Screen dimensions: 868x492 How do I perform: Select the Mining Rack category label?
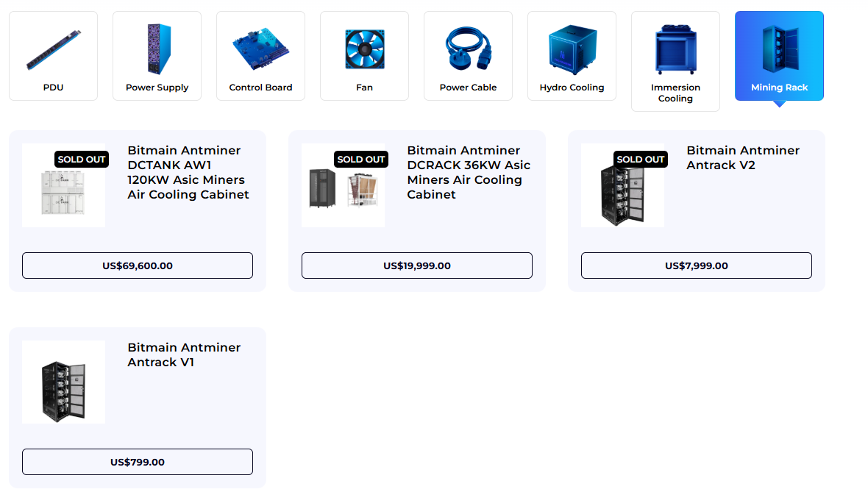coord(780,88)
